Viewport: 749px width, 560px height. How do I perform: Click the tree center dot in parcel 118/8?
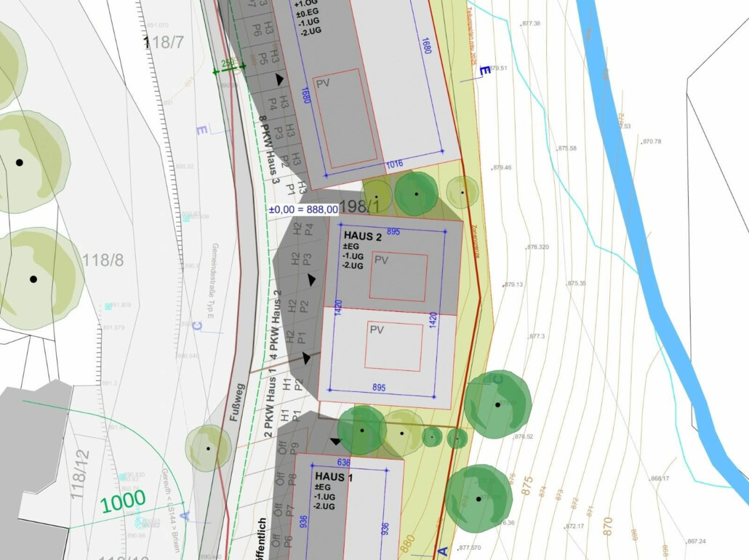[x=33, y=279]
